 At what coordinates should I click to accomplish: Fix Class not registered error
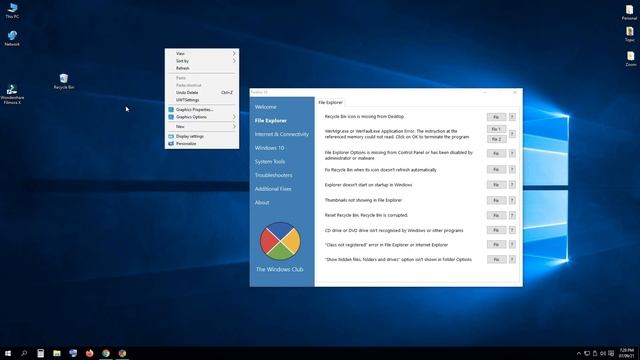point(496,244)
